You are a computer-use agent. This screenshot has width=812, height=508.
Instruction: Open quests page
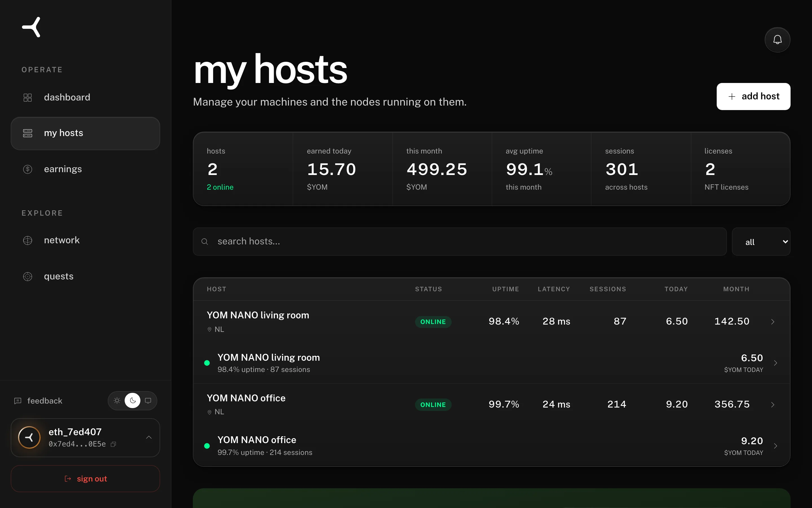tap(85, 276)
